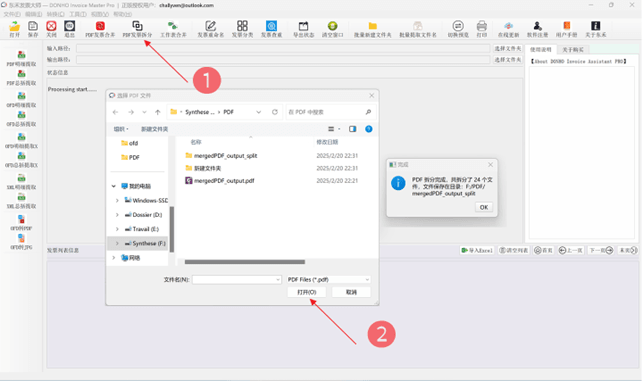The height and width of the screenshot is (381, 643).
Task: Switch to the 使用说明 tab
Action: (540, 50)
